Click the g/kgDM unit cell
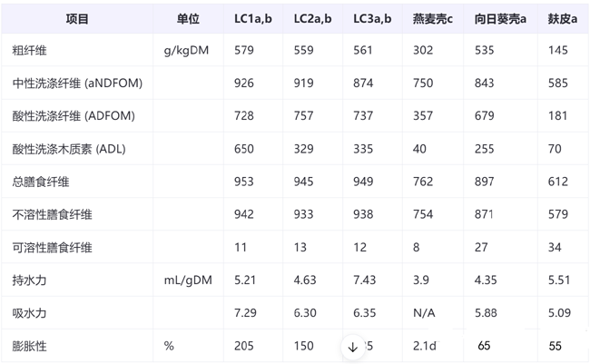This screenshot has width=590, height=364. coord(187,51)
